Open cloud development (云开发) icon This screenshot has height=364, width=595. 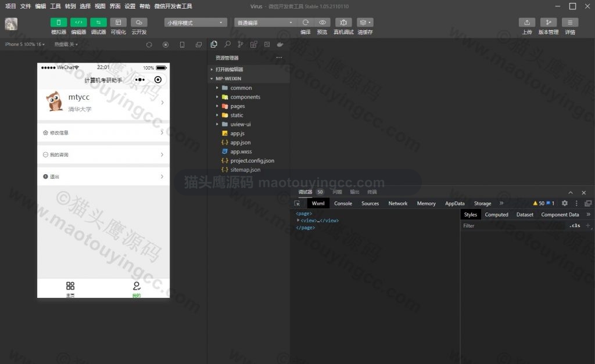[139, 23]
